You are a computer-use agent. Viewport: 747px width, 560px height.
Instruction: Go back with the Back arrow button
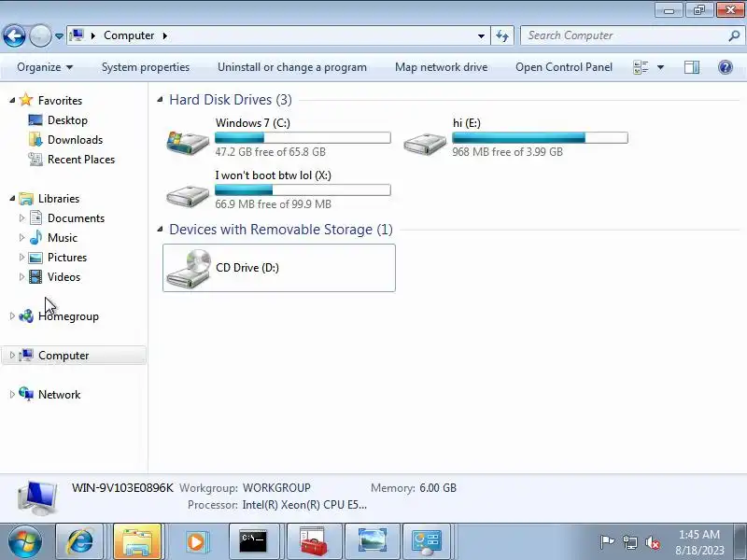coord(14,35)
